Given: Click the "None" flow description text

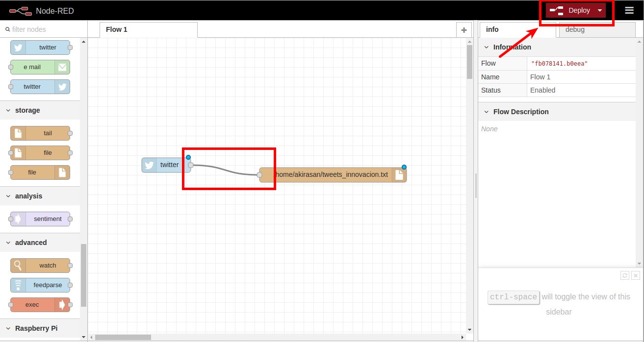Looking at the screenshot, I should [489, 129].
